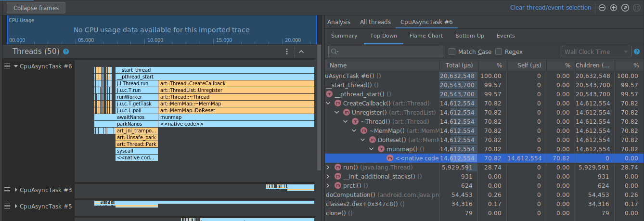The image size is (644, 221).
Task: Click the zoom in timeline icon
Action: pos(614,8)
